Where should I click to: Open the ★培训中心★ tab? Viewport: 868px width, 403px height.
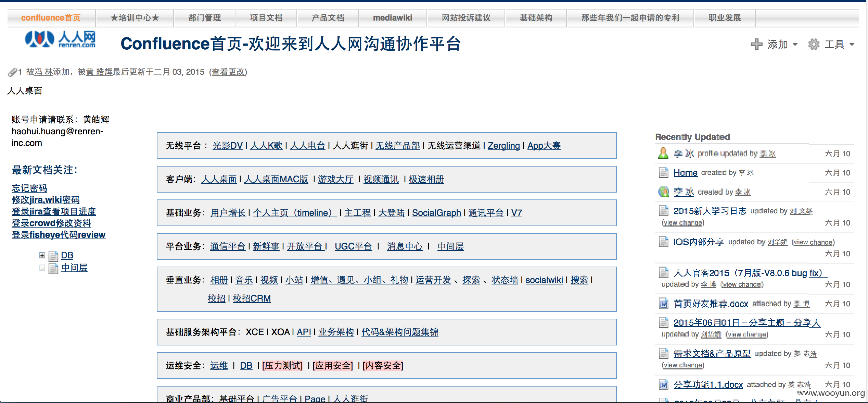click(135, 18)
